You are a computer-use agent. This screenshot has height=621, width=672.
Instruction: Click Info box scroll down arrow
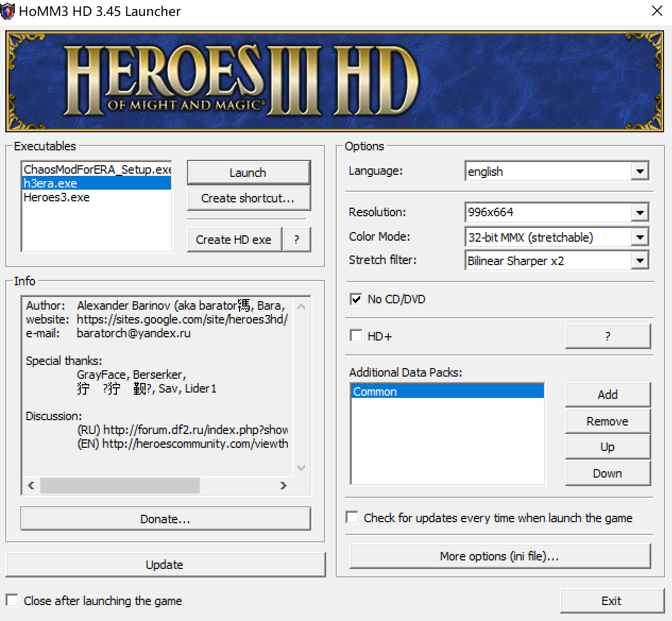301,468
